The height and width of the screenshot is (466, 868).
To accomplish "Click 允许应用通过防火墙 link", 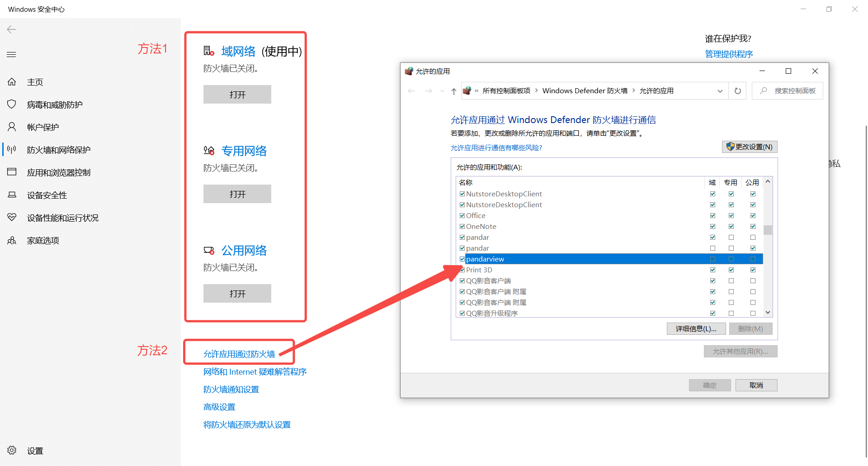I will [x=239, y=354].
